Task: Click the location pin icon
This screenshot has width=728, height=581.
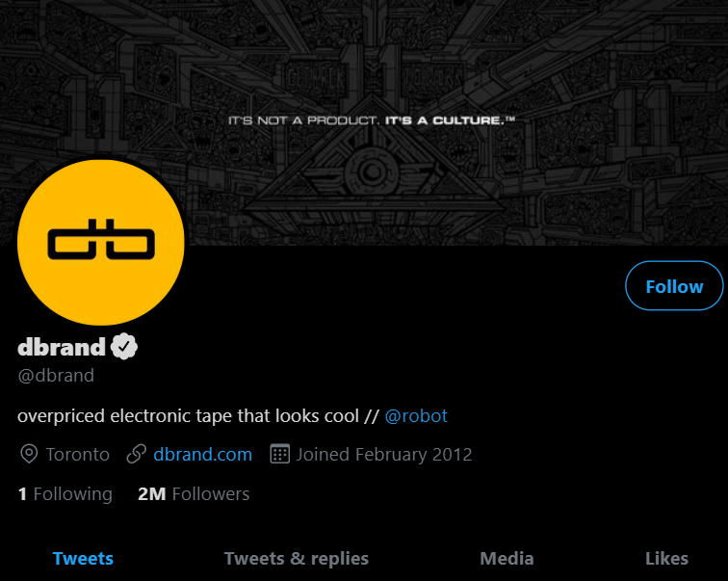Action: pos(29,454)
